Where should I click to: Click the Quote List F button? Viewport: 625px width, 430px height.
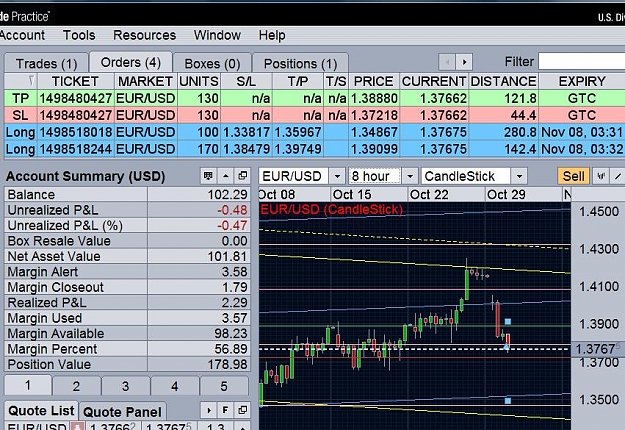(x=226, y=410)
